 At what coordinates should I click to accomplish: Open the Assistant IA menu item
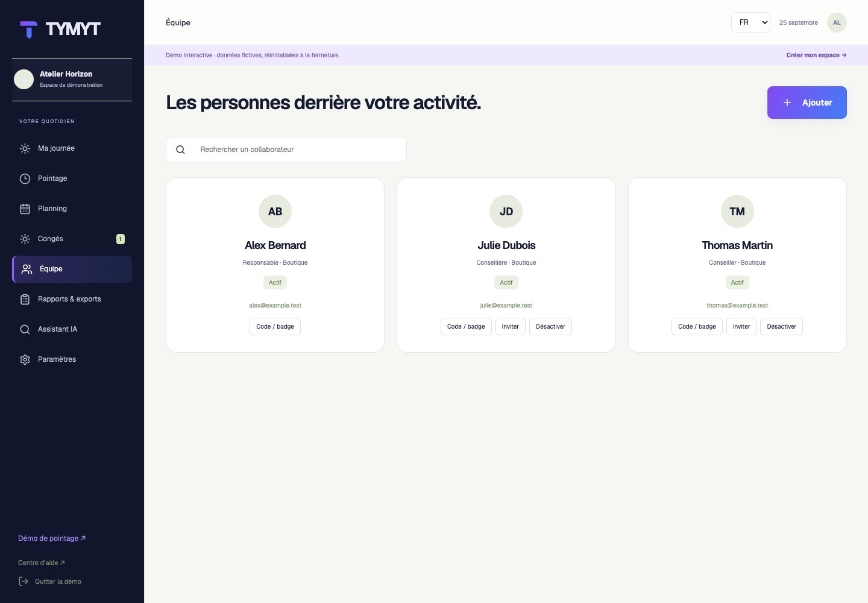pyautogui.click(x=72, y=329)
